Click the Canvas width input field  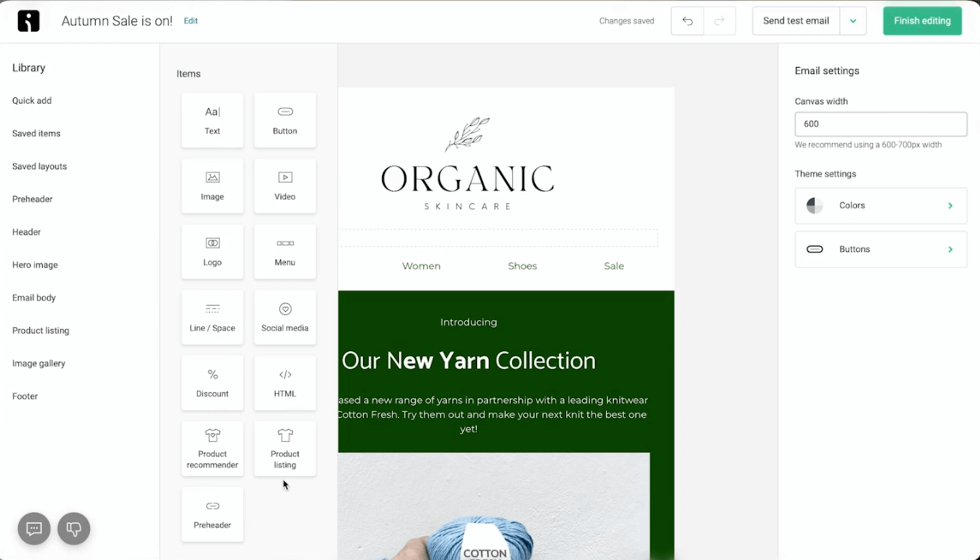pyautogui.click(x=881, y=124)
